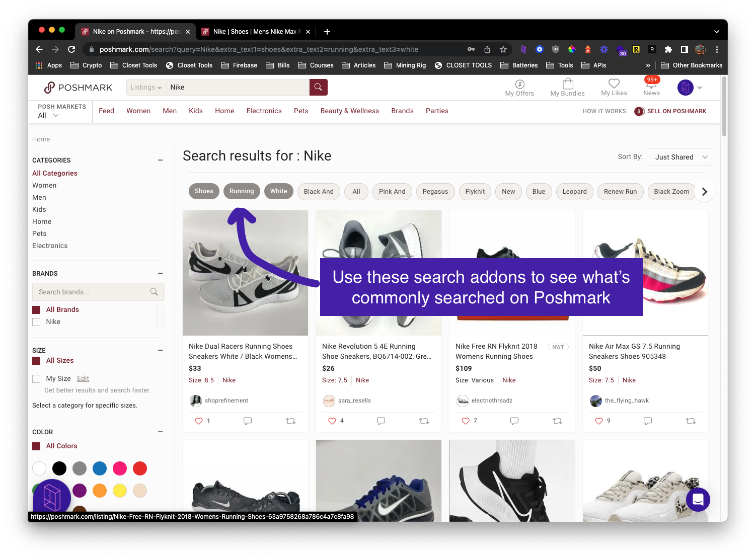Remove the White search filter chip

pyautogui.click(x=278, y=191)
